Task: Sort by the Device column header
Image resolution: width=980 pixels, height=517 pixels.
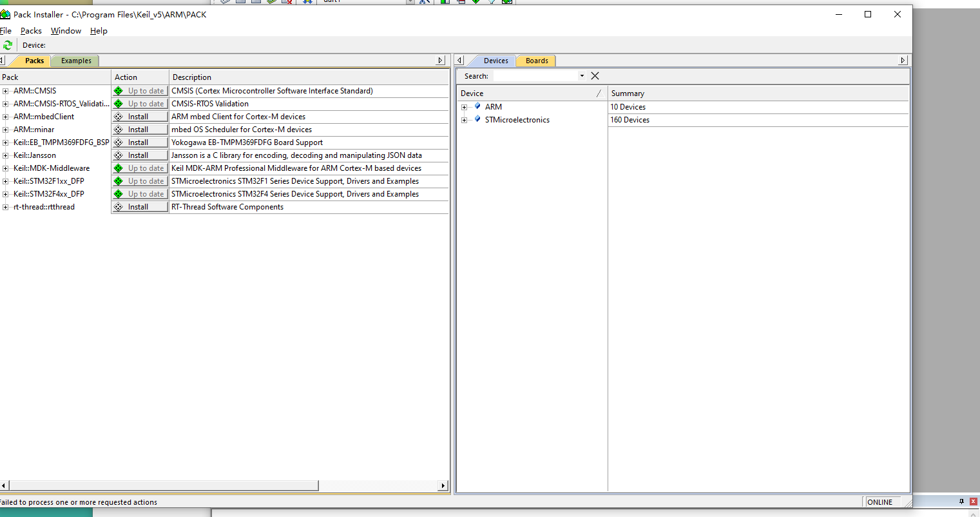Action: [532, 93]
